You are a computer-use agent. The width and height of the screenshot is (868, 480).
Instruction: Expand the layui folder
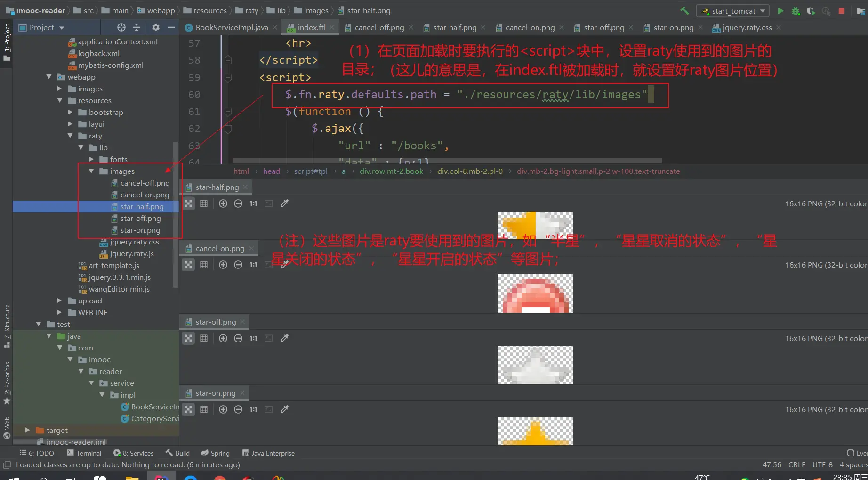[x=70, y=124]
